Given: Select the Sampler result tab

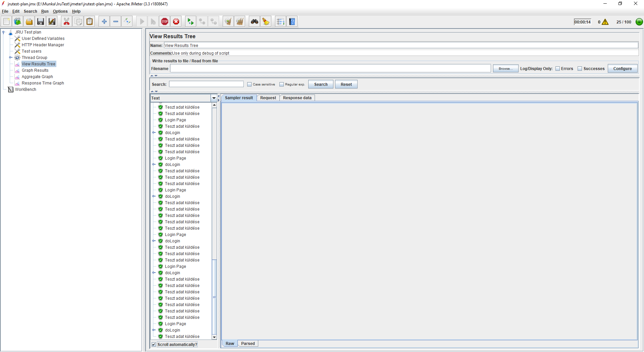Looking at the screenshot, I should [x=239, y=98].
